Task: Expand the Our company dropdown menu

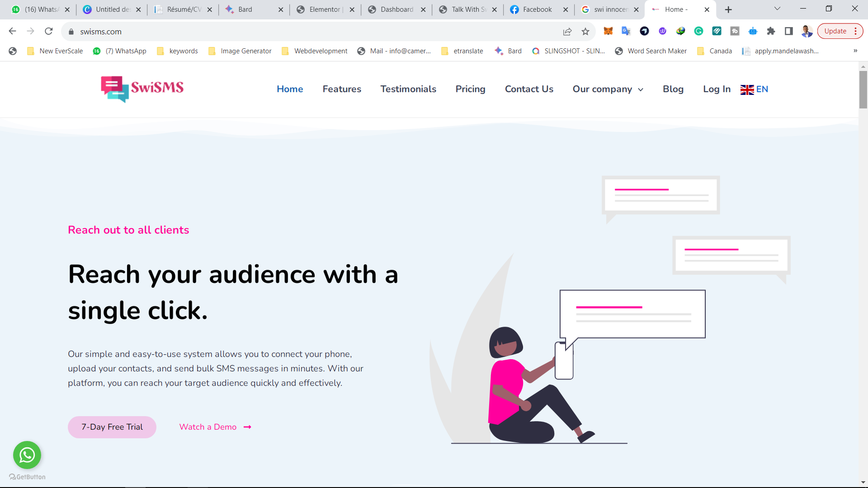Action: 608,89
